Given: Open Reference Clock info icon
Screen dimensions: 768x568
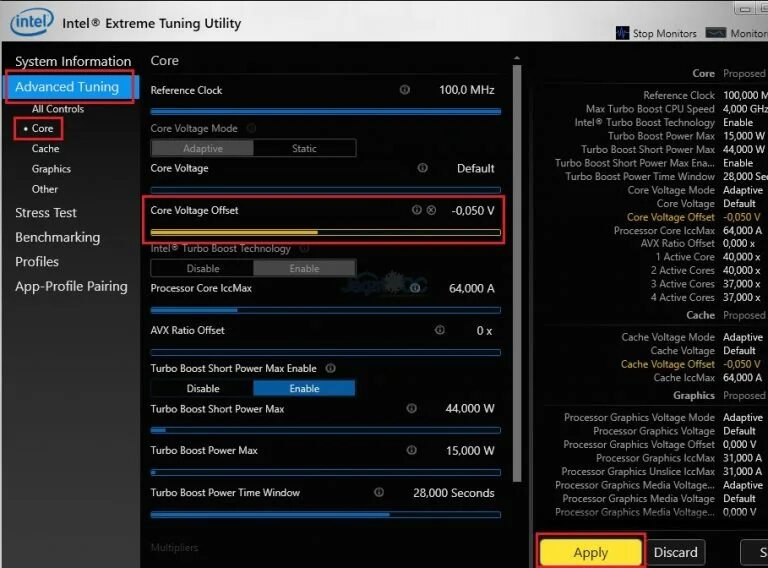Looking at the screenshot, I should (x=405, y=90).
